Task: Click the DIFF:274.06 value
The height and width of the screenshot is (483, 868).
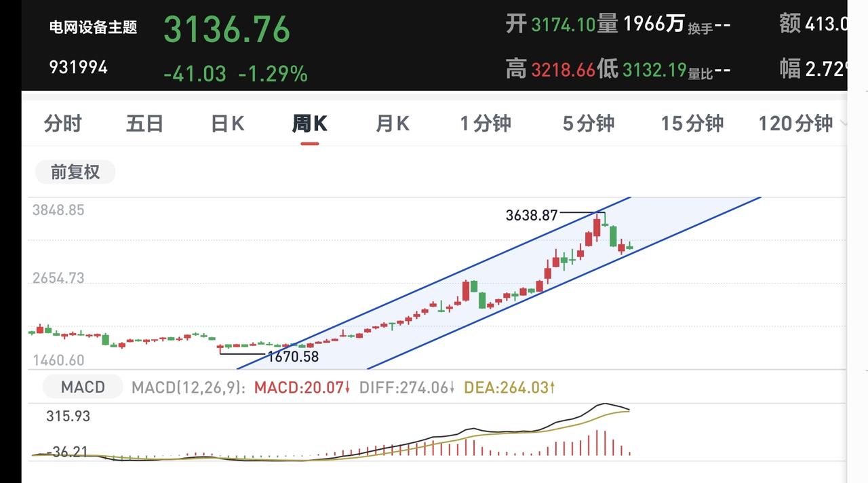Action: 407,388
